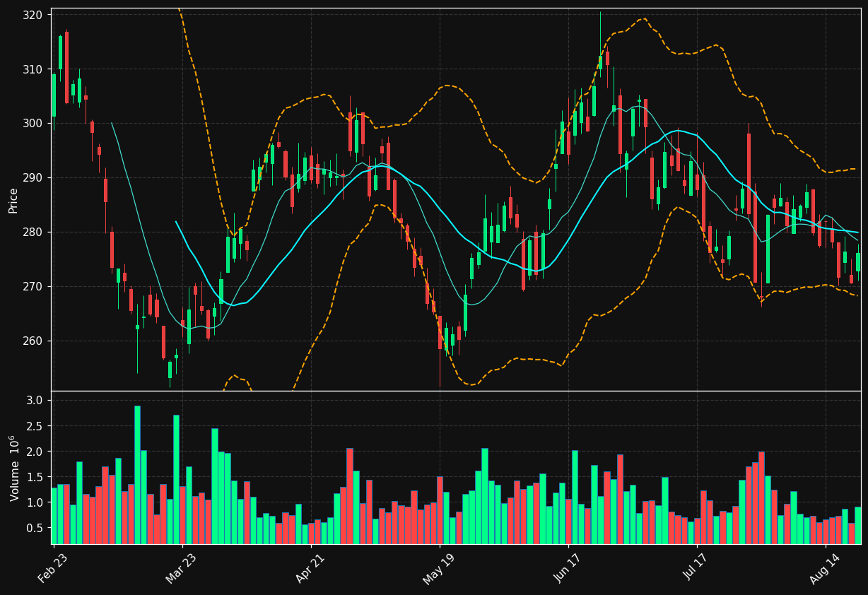The height and width of the screenshot is (595, 868).
Task: Select the first volume bar at Feb 23
Action: click(x=54, y=516)
